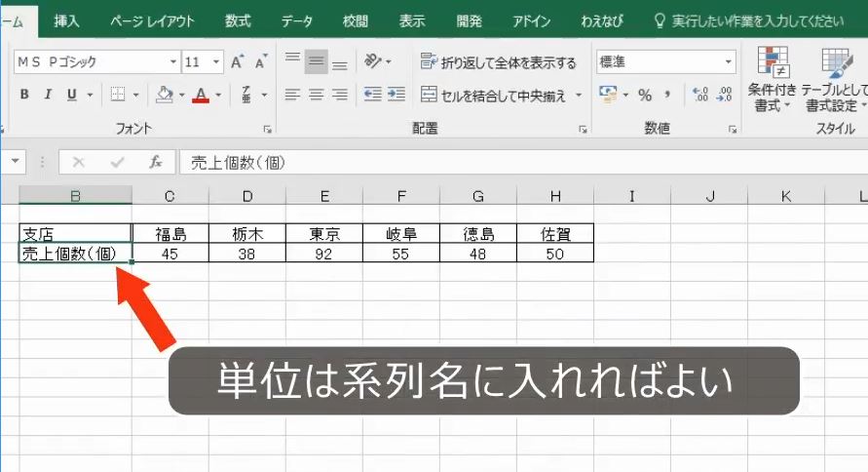Click enter checkmark in formula bar
Screen dimensions: 868x472
117,162
